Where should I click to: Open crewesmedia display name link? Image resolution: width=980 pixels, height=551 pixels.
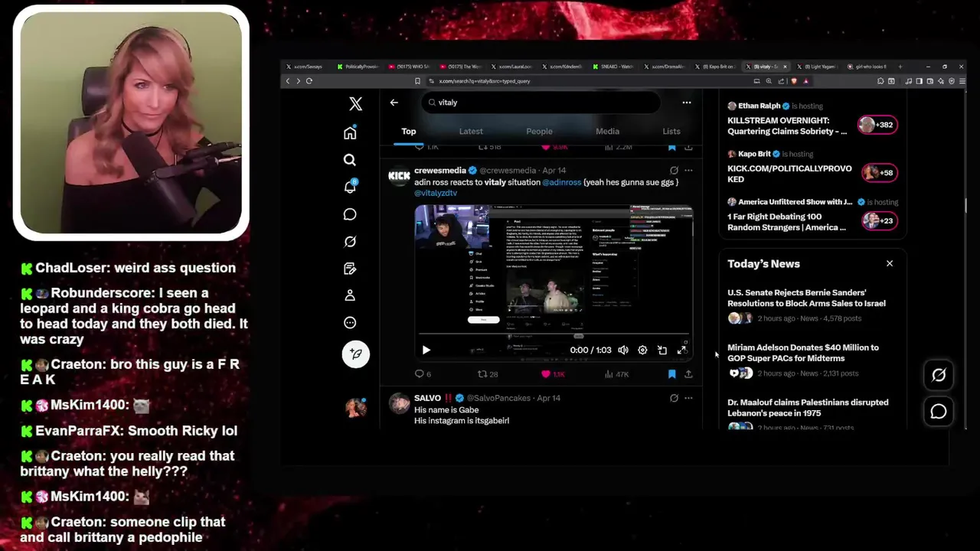point(439,171)
